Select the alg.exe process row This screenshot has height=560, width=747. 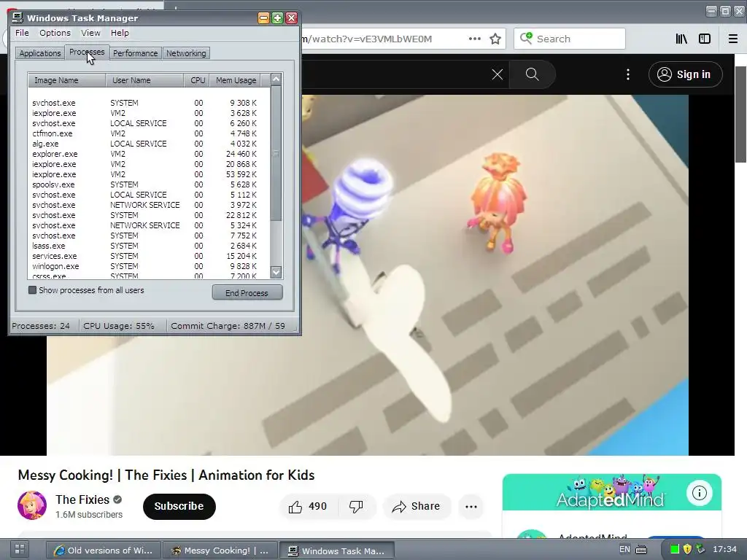pos(149,144)
